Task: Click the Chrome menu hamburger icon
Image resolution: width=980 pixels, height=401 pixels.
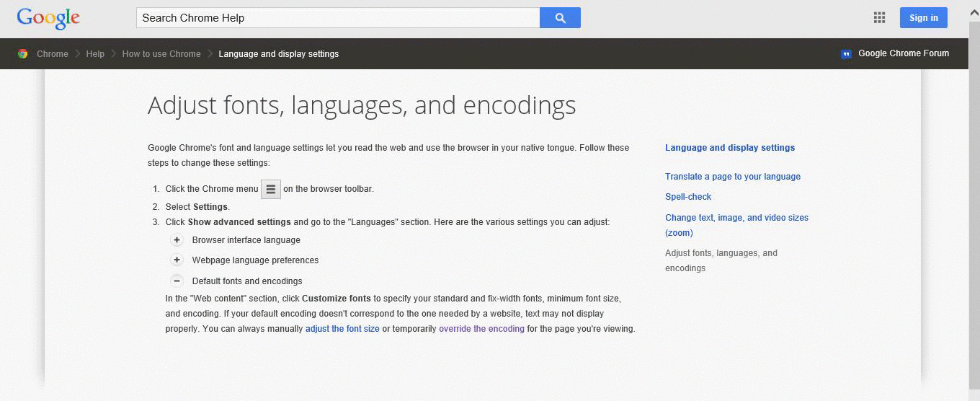Action: tap(271, 190)
